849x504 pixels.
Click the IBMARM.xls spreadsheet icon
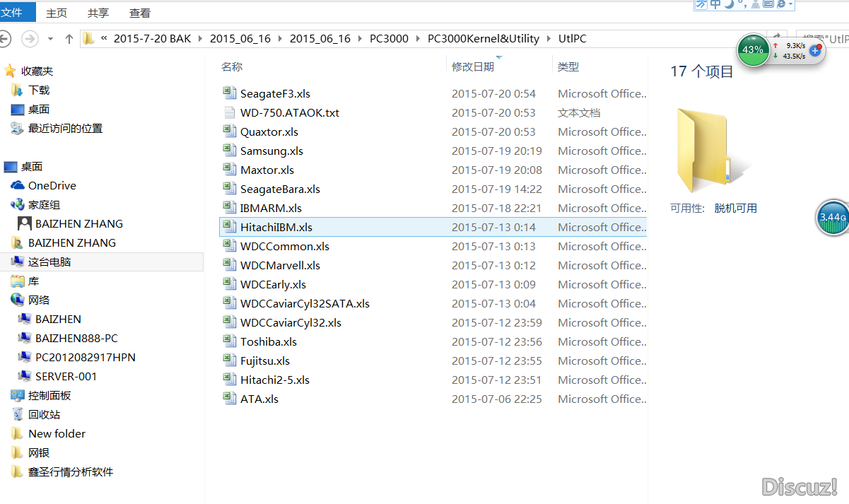228,207
